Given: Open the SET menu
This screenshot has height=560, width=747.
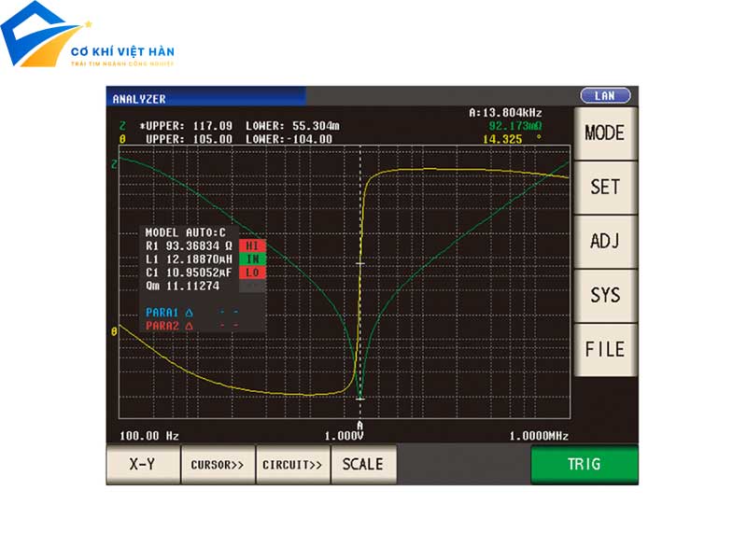Looking at the screenshot, I should tap(604, 187).
